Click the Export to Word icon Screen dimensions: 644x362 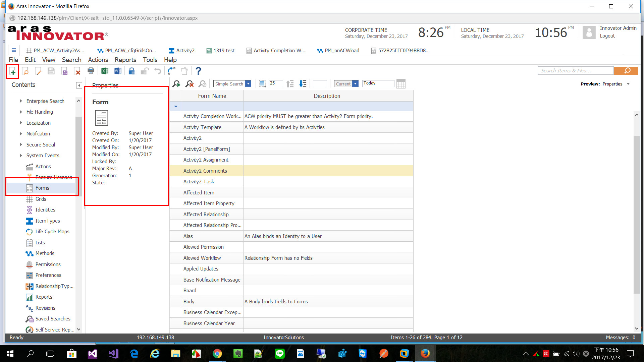tap(118, 71)
